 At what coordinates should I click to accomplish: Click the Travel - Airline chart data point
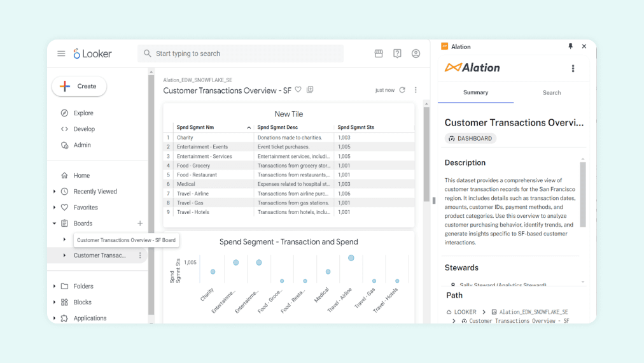pos(351,258)
